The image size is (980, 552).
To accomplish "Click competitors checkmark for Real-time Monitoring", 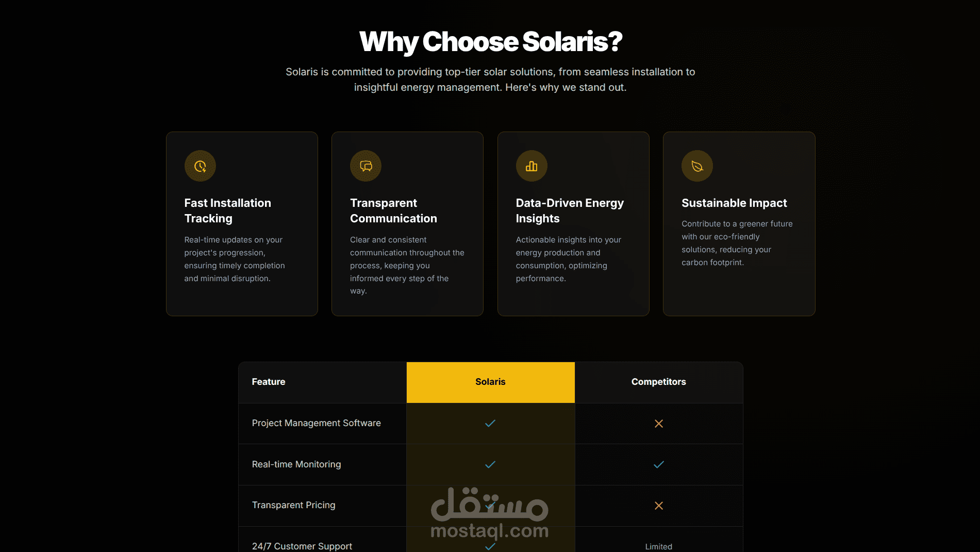I will coord(658,464).
